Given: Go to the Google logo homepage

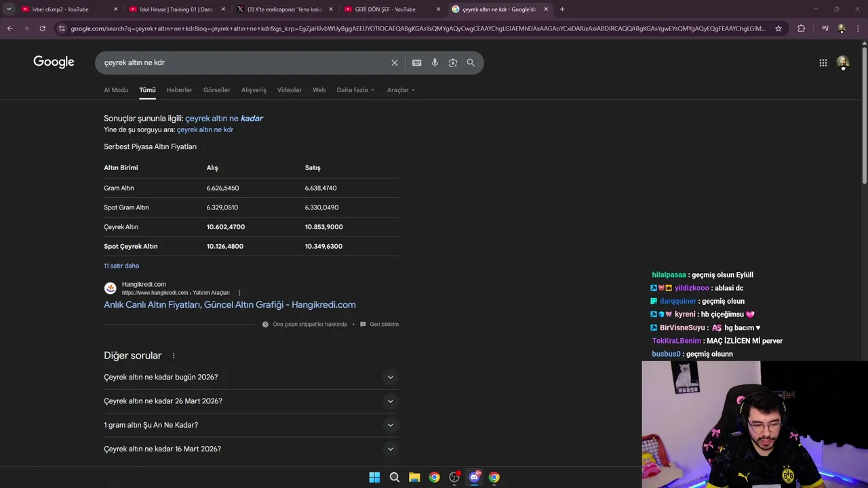Looking at the screenshot, I should pyautogui.click(x=54, y=62).
